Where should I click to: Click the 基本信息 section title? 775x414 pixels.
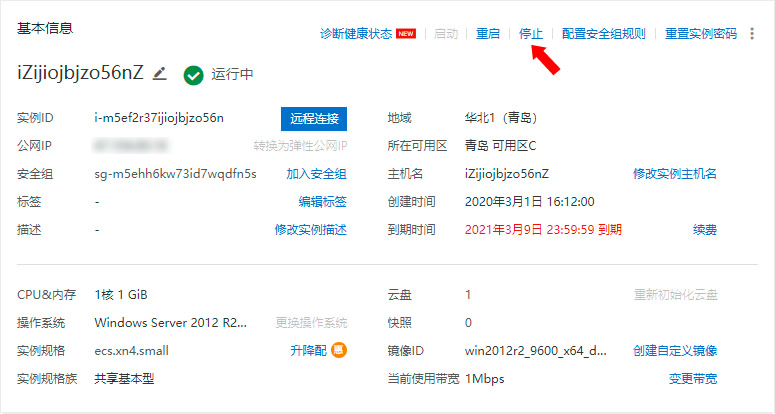coord(45,28)
